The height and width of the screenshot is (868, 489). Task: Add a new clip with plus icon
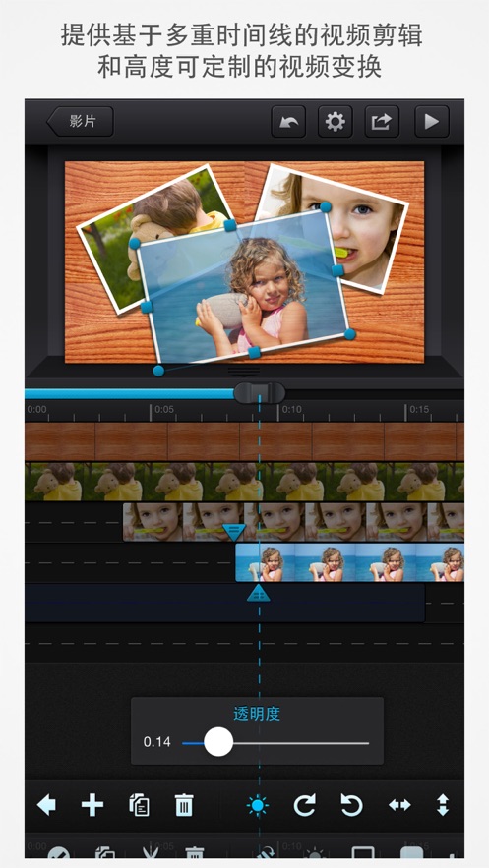click(92, 804)
